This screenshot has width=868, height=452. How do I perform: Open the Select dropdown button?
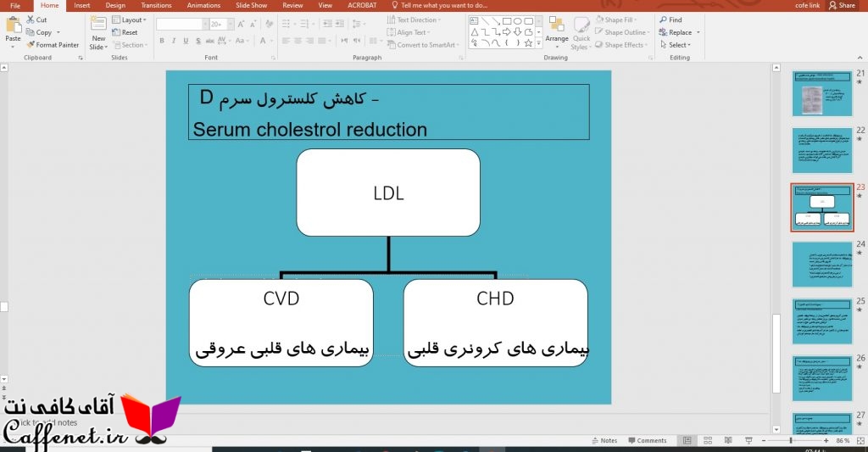click(x=676, y=45)
